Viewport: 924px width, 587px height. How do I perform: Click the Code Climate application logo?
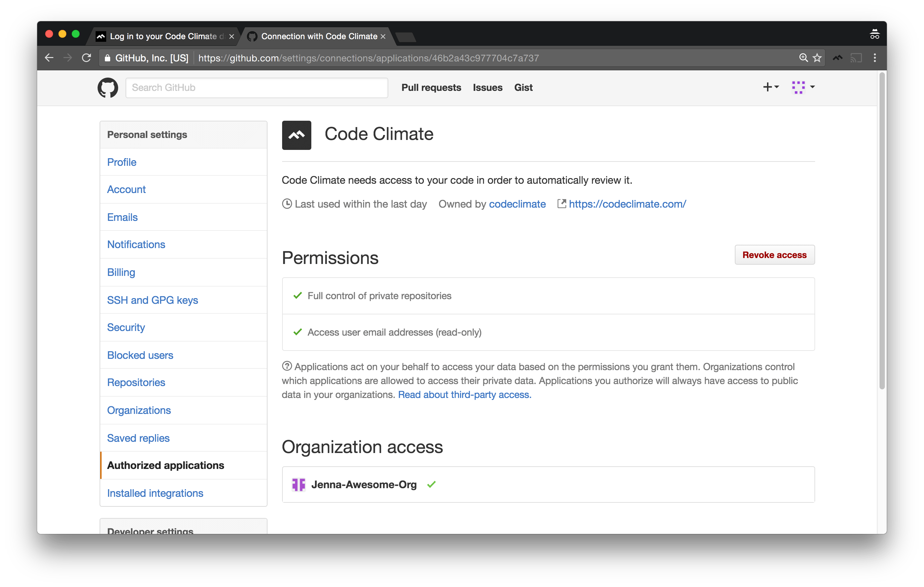[x=296, y=135]
